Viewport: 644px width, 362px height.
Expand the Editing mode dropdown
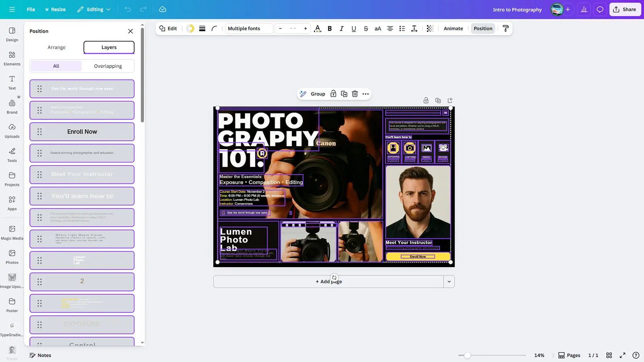(94, 9)
